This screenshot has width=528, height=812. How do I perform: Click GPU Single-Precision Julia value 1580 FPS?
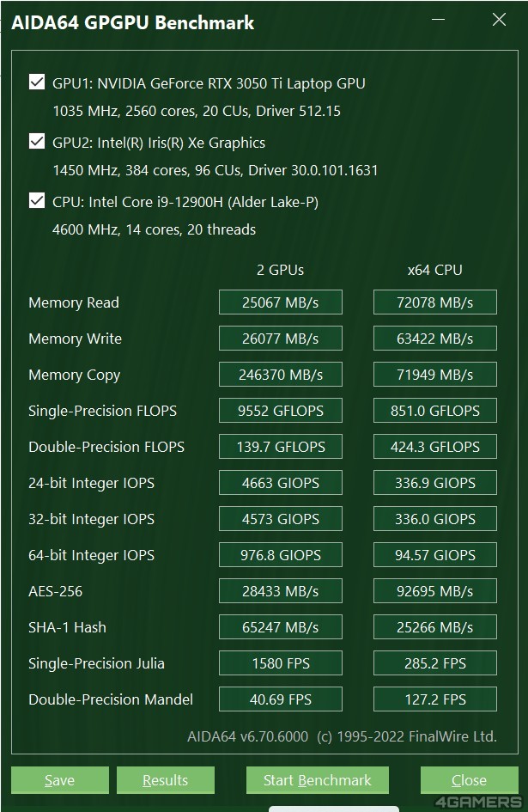[281, 663]
